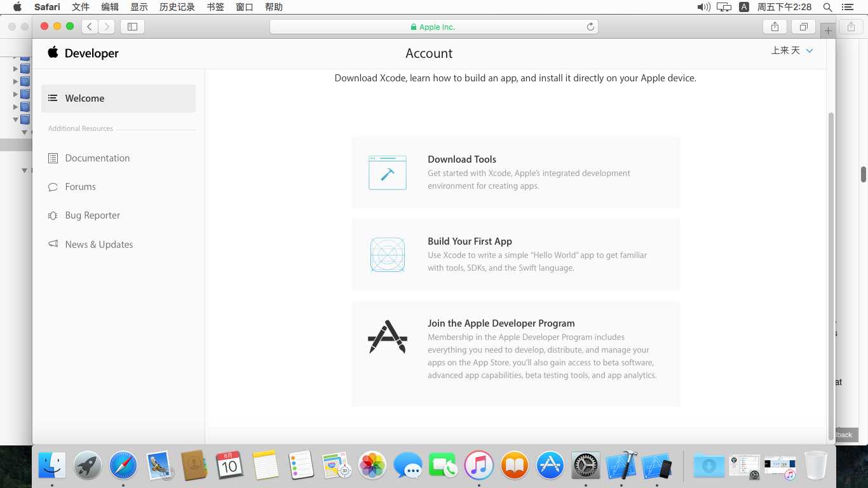Click the Apple Inc. address bar
The width and height of the screenshot is (868, 488).
point(434,27)
